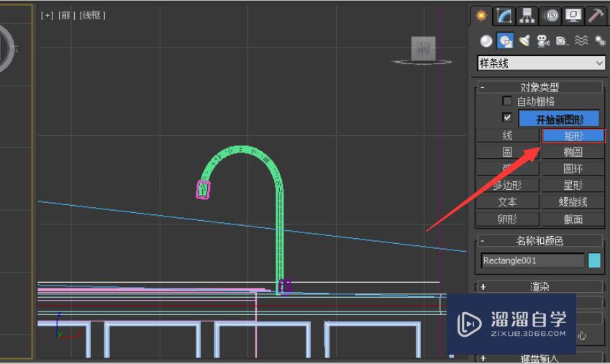
Task: Enable the 自动栅格 checkbox
Action: 507,101
